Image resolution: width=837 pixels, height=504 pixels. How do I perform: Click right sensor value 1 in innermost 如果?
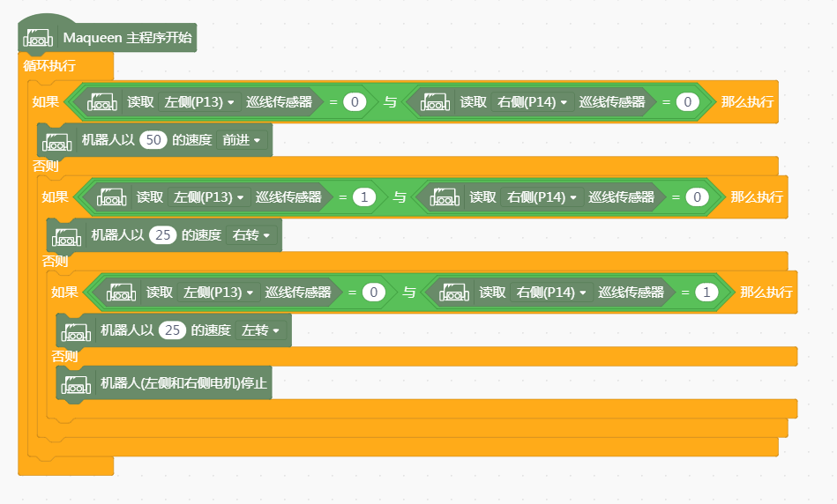point(706,293)
